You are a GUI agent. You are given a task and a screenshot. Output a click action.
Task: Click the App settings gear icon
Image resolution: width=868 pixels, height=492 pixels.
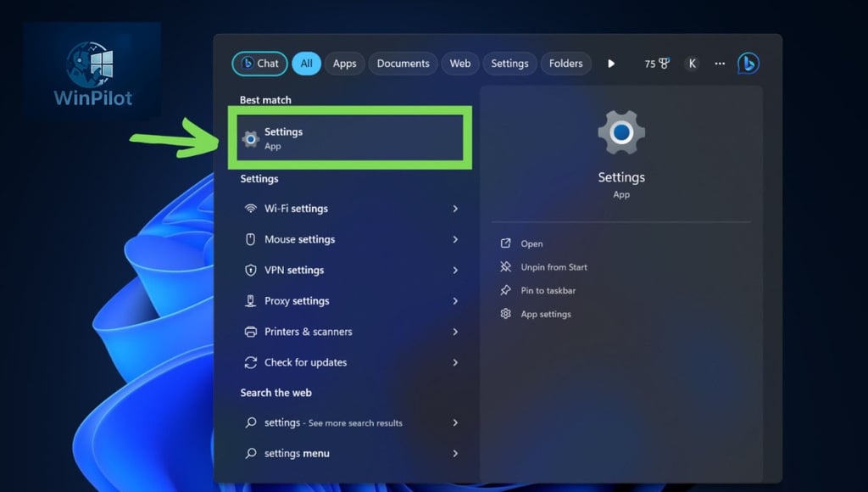(505, 314)
